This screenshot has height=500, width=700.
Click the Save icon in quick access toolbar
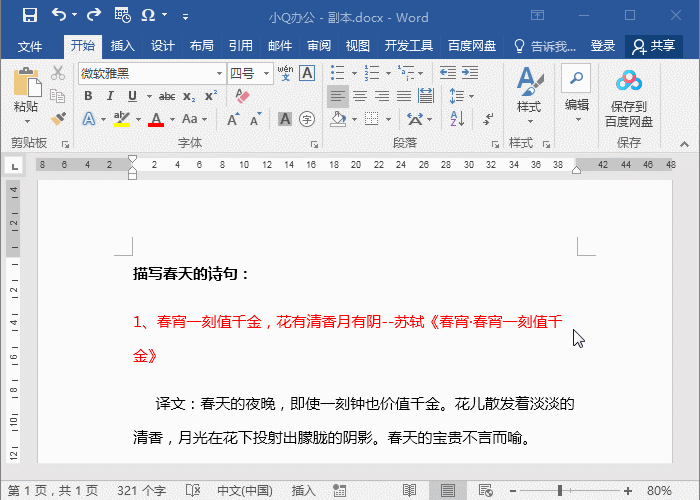[30, 15]
